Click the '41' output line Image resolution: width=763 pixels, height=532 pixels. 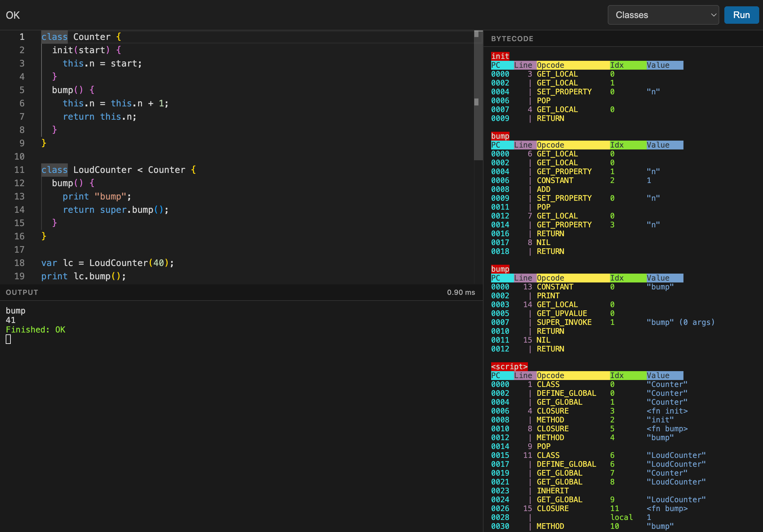pos(11,320)
